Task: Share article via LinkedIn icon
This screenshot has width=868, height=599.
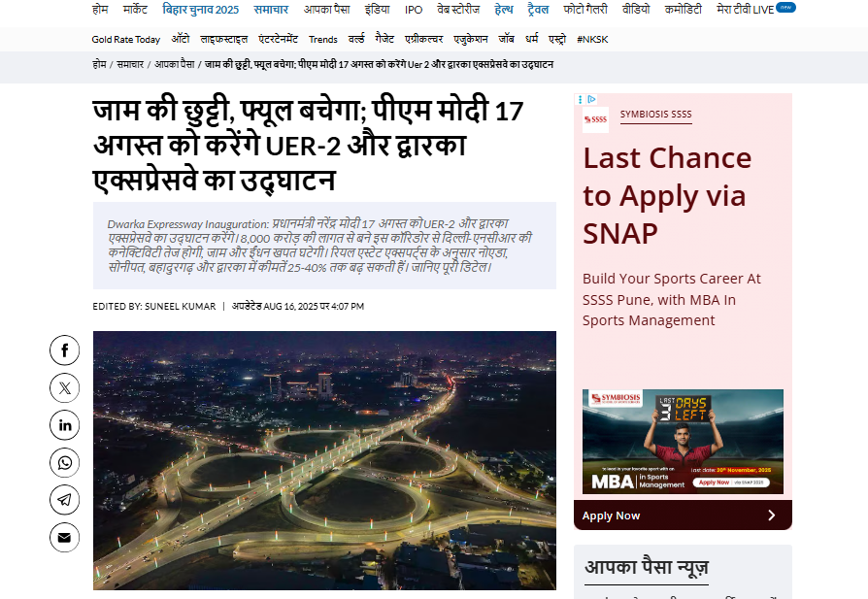Action: pos(64,425)
